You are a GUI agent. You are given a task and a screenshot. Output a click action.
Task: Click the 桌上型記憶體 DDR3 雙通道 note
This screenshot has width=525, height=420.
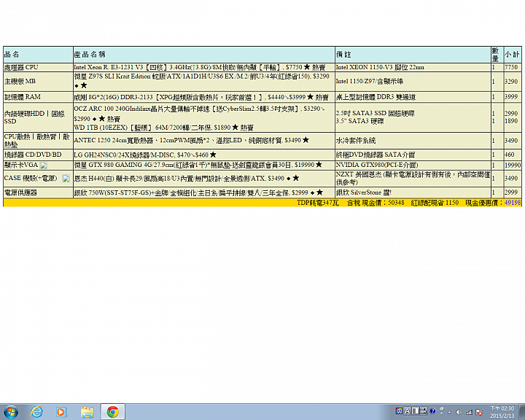point(376,97)
